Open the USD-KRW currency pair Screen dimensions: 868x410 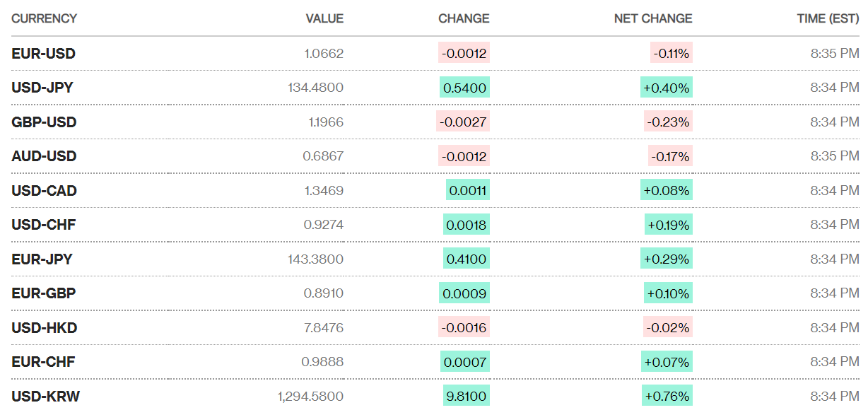click(46, 397)
